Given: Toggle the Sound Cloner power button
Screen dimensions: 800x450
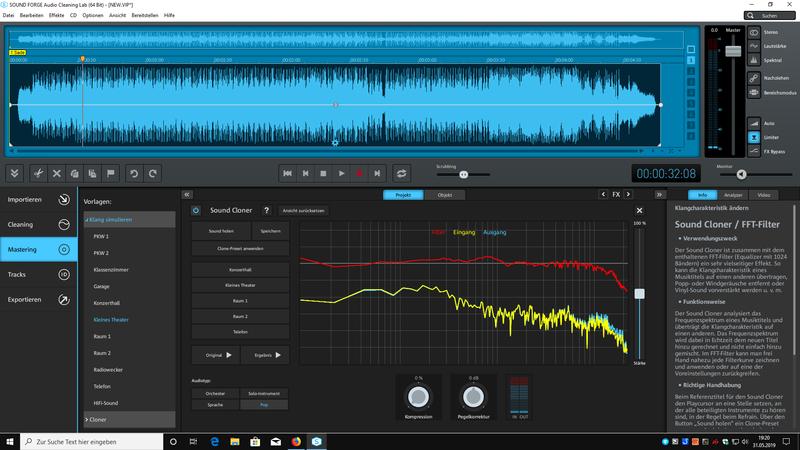Looking at the screenshot, I should pyautogui.click(x=196, y=210).
